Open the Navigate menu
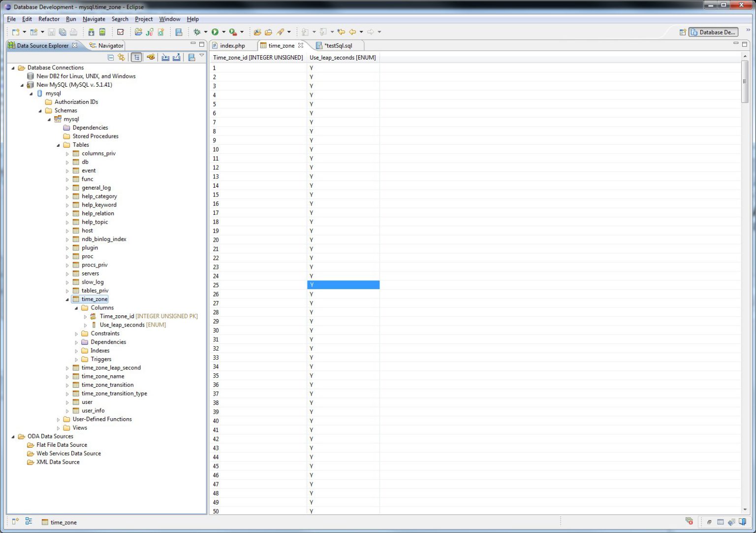The width and height of the screenshot is (756, 533). coord(94,19)
